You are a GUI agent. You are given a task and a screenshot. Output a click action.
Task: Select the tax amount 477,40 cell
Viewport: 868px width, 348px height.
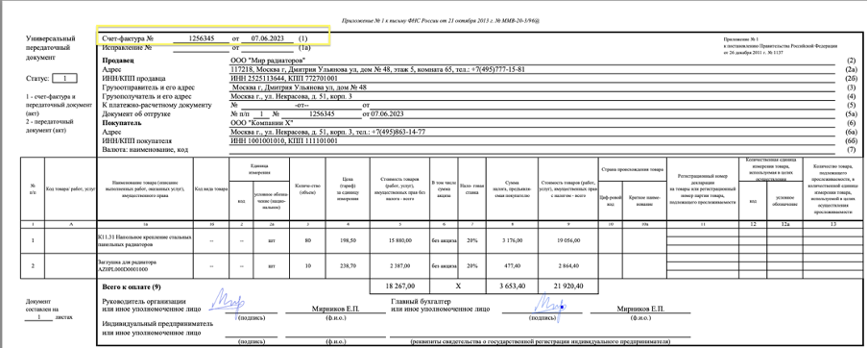click(512, 265)
